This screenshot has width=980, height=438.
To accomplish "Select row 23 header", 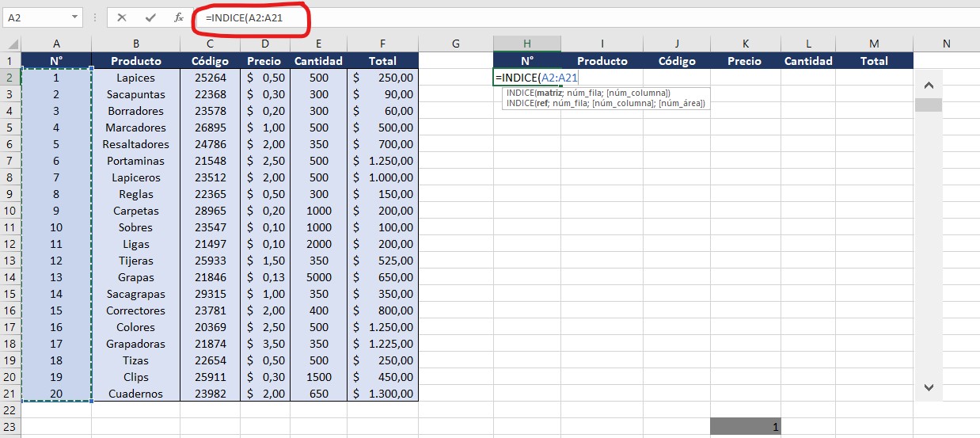I will [10, 427].
